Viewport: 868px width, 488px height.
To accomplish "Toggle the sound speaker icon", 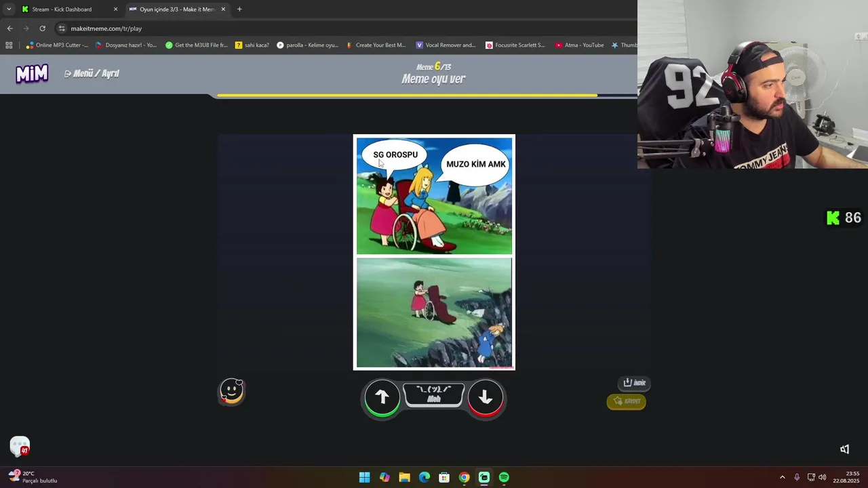I will click(x=844, y=449).
